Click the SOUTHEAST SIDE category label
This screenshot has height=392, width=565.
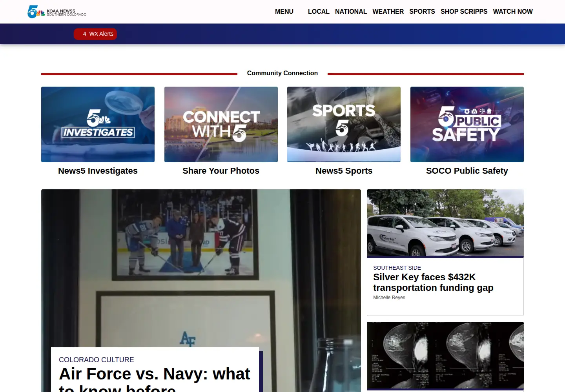pos(397,268)
